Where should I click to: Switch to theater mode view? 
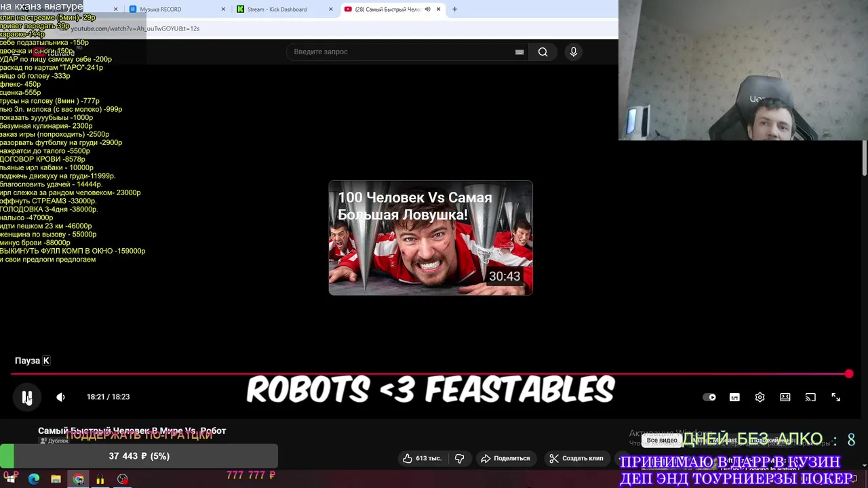[785, 397]
